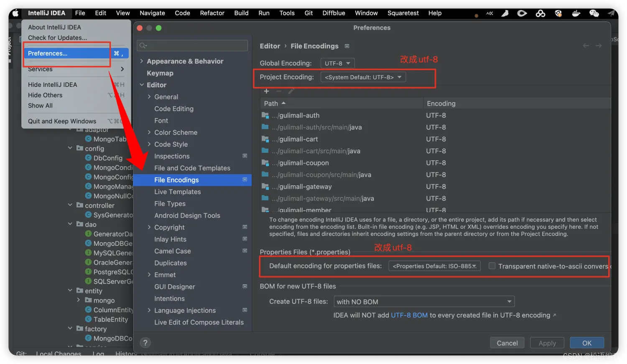627x364 pixels.
Task: Expand the General settings node
Action: tap(149, 97)
